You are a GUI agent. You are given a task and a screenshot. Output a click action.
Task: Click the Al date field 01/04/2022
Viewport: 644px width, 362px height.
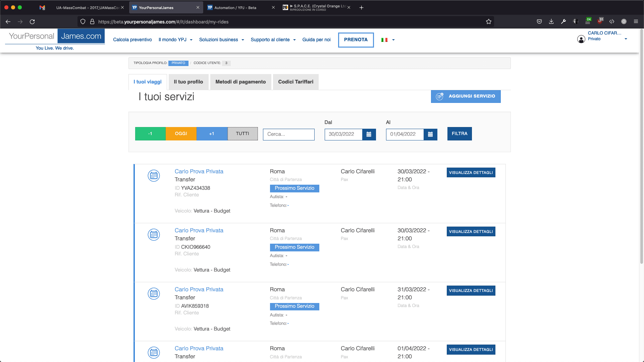405,134
